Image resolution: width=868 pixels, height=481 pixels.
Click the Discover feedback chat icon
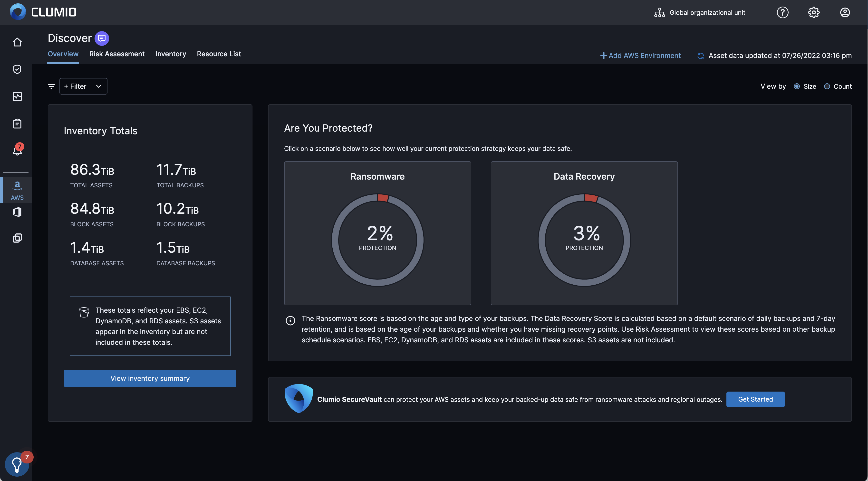(x=102, y=38)
